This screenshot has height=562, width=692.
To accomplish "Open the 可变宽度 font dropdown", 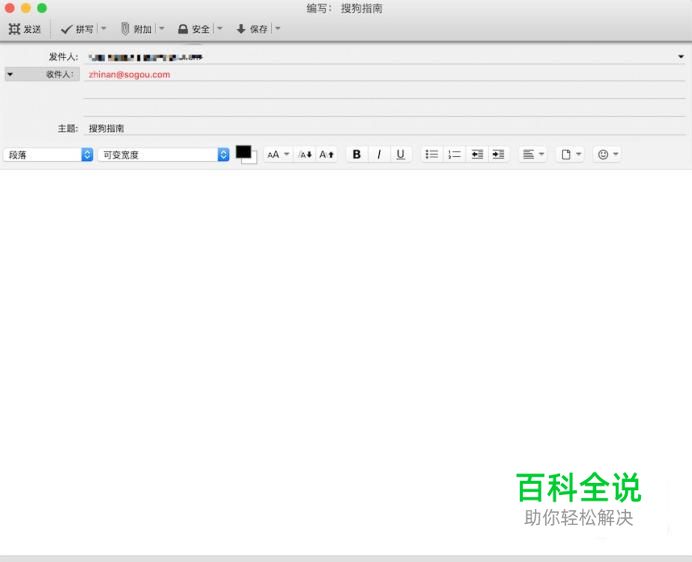I will click(x=163, y=155).
